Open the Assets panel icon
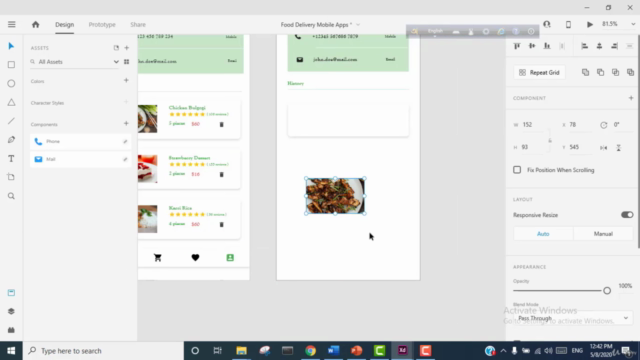Viewport: 640px width, 360px height. (11, 293)
